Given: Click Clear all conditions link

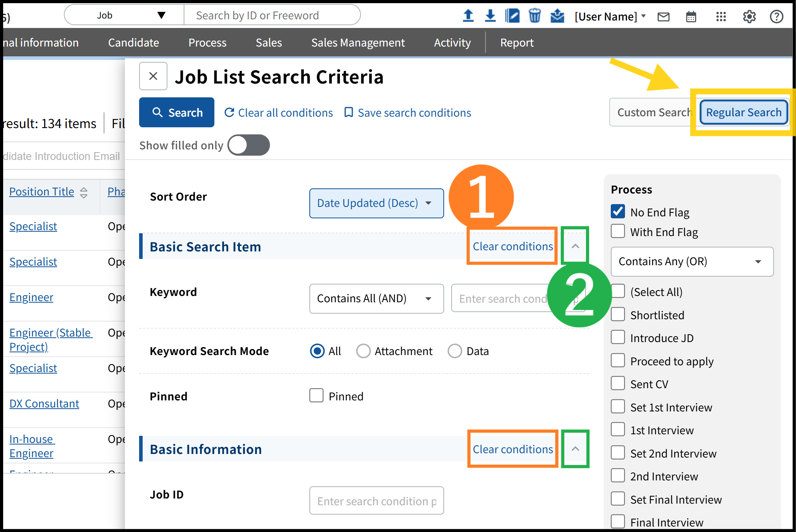Looking at the screenshot, I should pos(279,113).
